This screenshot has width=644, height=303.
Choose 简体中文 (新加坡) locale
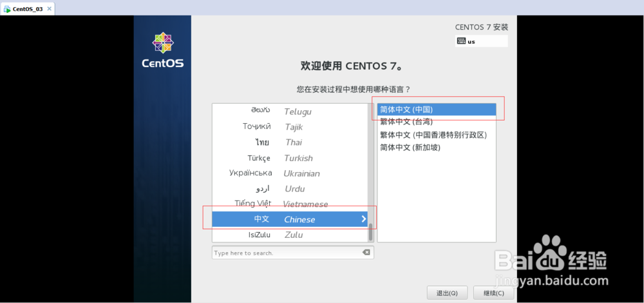click(x=437, y=147)
